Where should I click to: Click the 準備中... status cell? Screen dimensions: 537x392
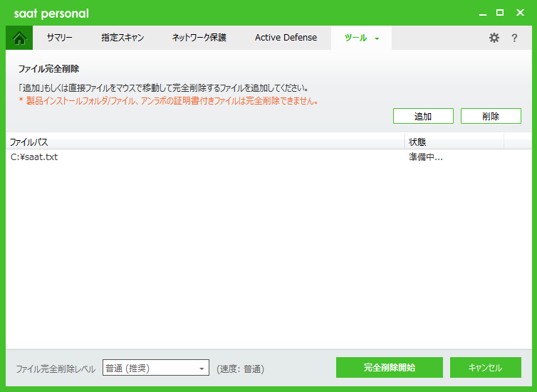[x=426, y=157]
